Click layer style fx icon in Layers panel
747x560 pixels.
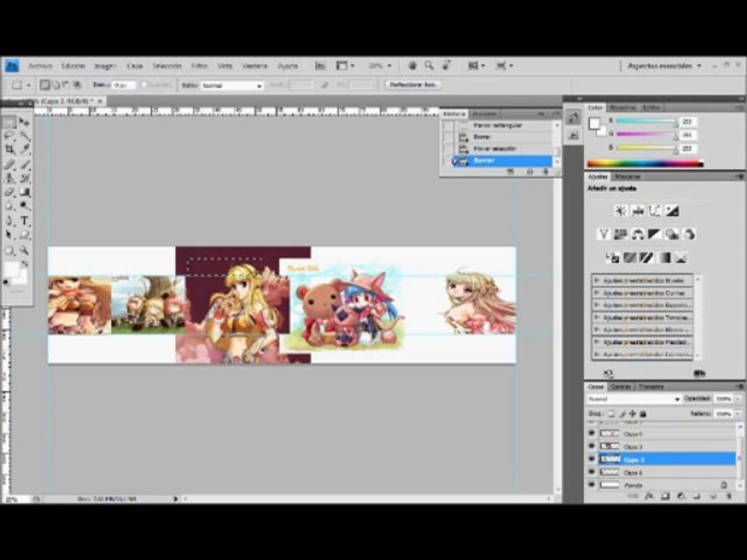tap(649, 496)
